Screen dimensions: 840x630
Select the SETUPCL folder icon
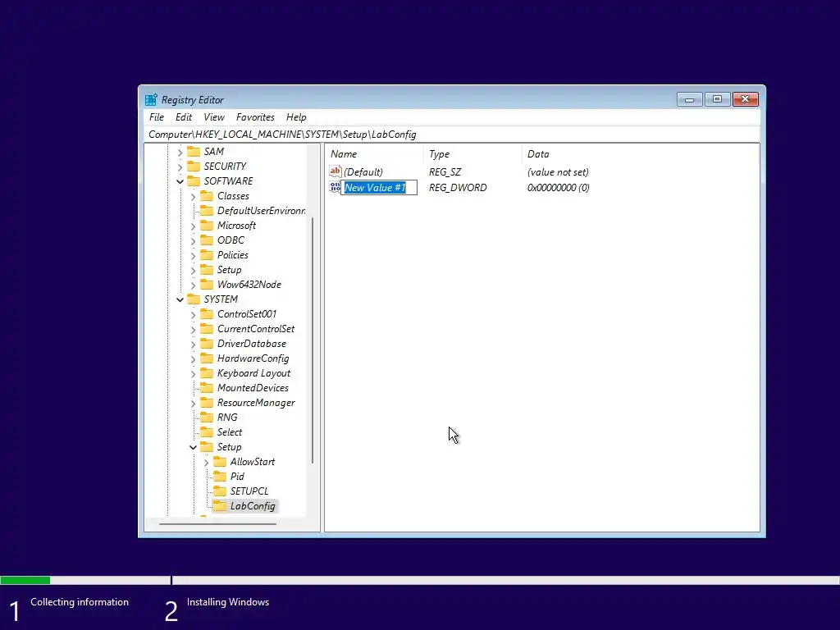click(x=220, y=491)
